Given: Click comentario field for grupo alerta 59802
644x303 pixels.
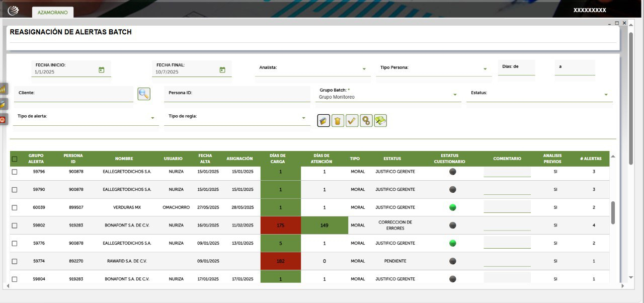Looking at the screenshot, I should (507, 225).
